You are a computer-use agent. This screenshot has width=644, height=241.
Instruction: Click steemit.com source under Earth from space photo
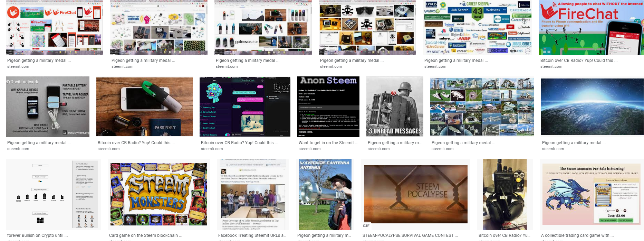(553, 149)
